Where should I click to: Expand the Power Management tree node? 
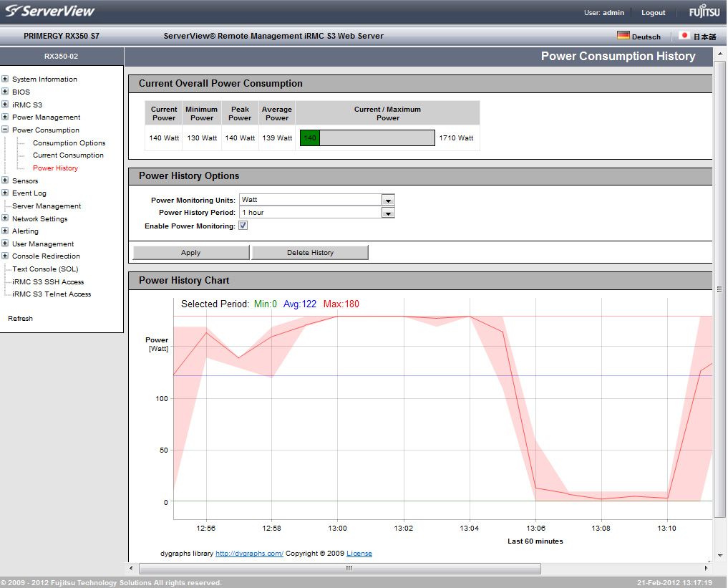(5, 117)
